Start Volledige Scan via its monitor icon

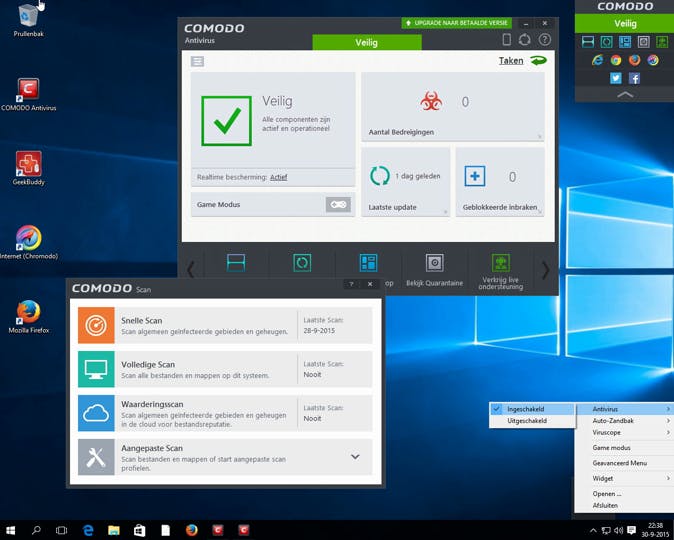pyautogui.click(x=96, y=369)
